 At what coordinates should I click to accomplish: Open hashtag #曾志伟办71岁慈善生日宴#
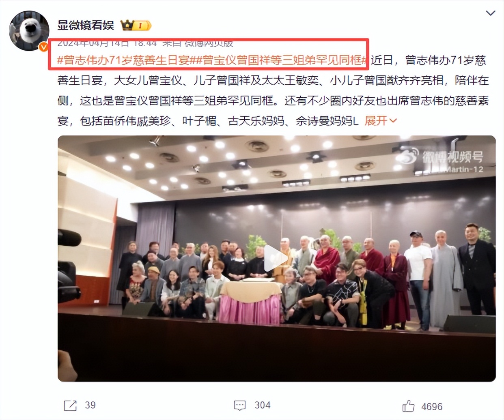coord(127,60)
